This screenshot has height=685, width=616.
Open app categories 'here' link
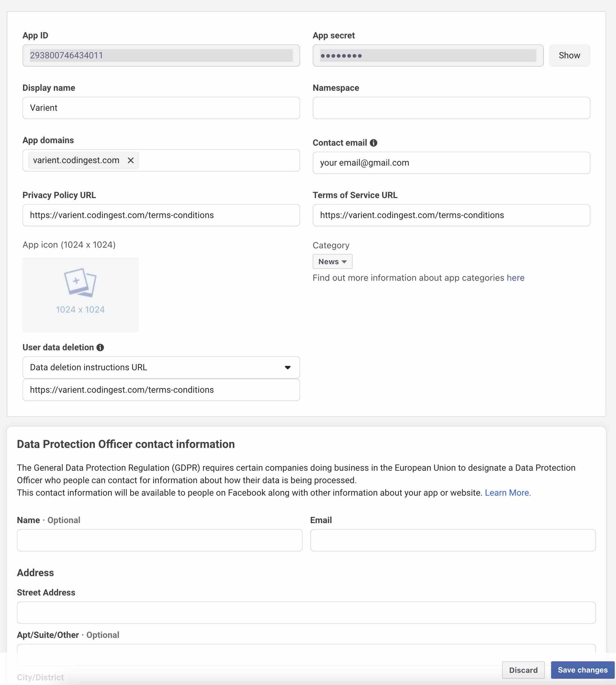point(515,278)
